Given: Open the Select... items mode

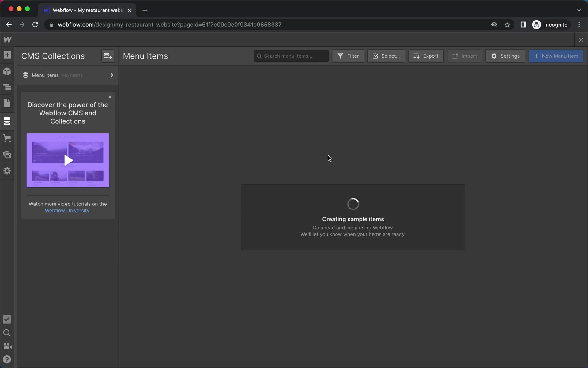Looking at the screenshot, I should 386,56.
